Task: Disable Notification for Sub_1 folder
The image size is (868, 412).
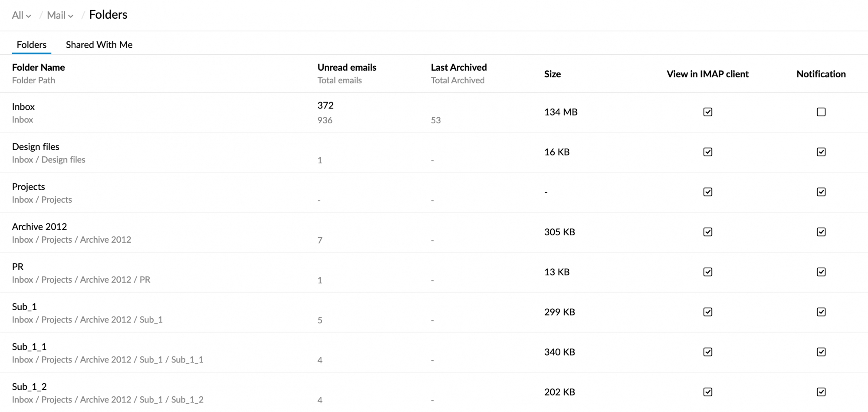Action: click(821, 312)
